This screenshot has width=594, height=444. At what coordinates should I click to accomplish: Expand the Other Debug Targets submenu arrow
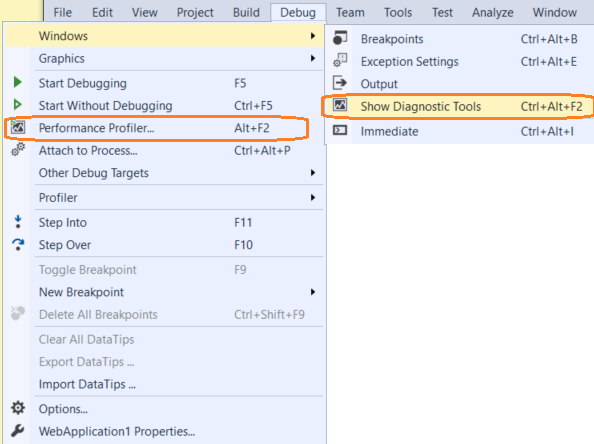click(313, 173)
